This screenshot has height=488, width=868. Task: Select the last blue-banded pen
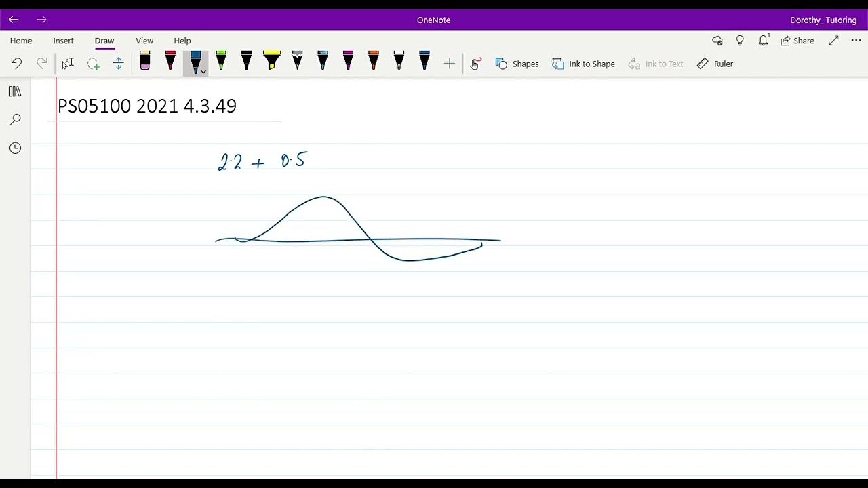425,62
